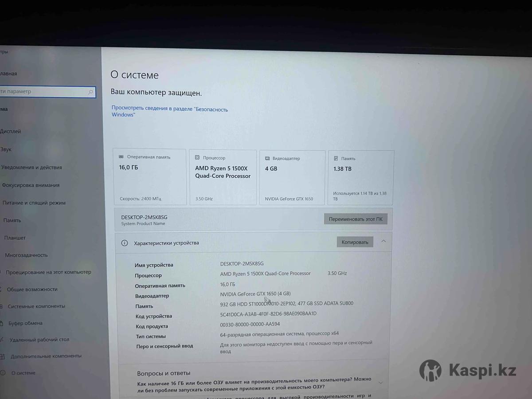
Task: Click the video adapter icon on Видеоадаптер card
Action: click(267, 158)
